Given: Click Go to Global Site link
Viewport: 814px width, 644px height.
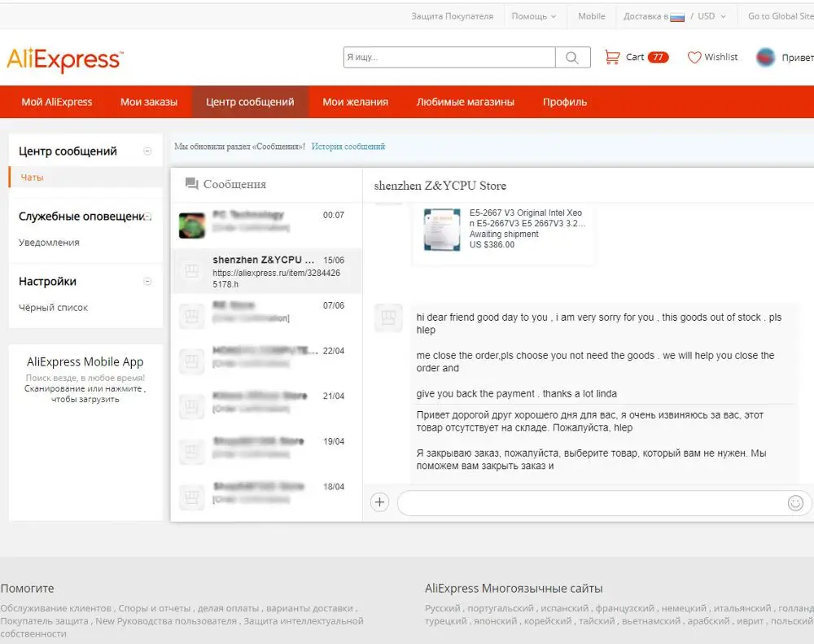Looking at the screenshot, I should pyautogui.click(x=781, y=16).
